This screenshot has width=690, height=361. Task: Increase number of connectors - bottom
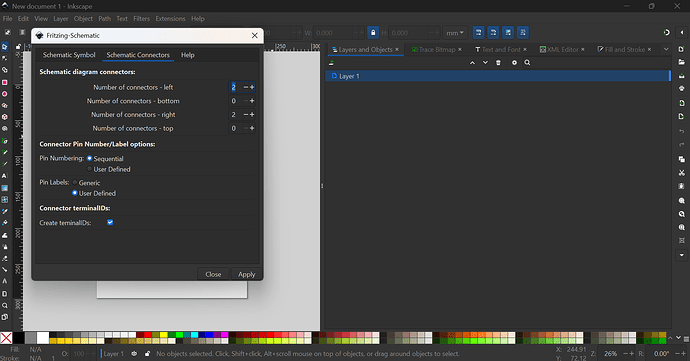click(x=252, y=101)
